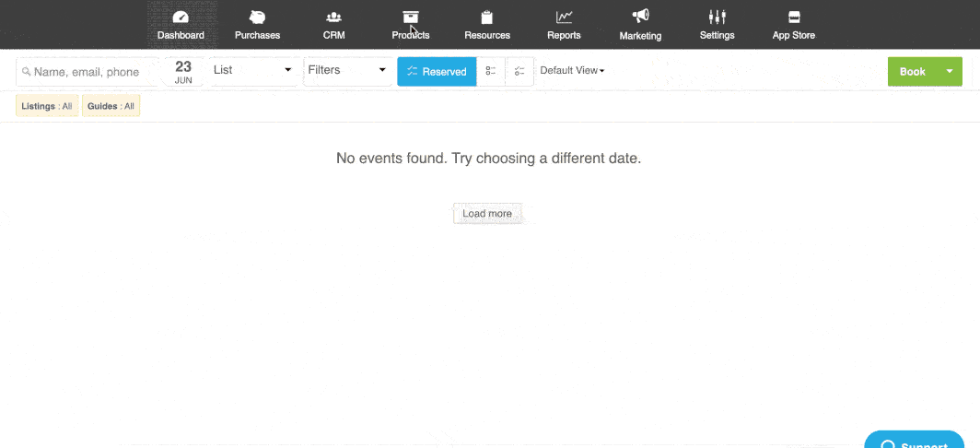Go to the Purchases menu label
Image resolution: width=980 pixels, height=448 pixels.
(257, 35)
